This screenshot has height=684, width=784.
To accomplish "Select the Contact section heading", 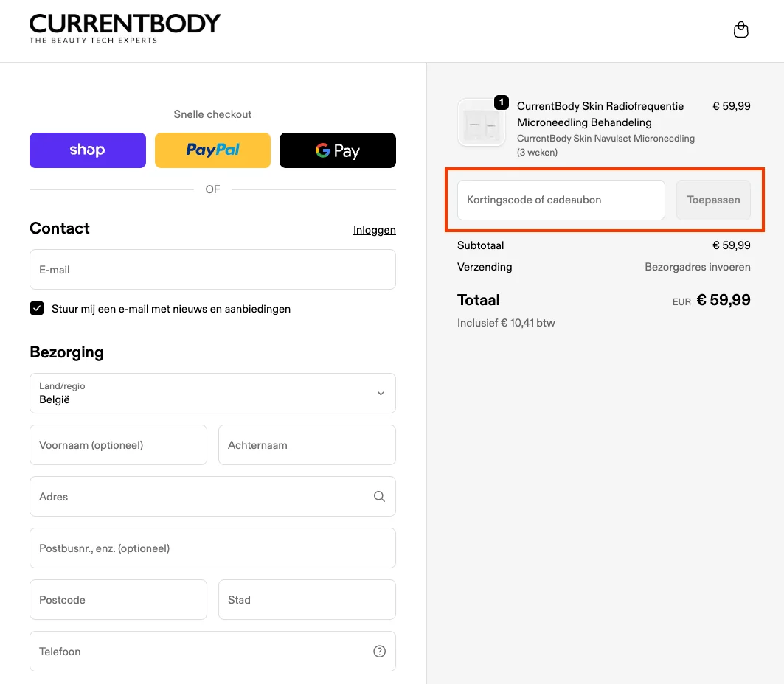I will (x=59, y=228).
